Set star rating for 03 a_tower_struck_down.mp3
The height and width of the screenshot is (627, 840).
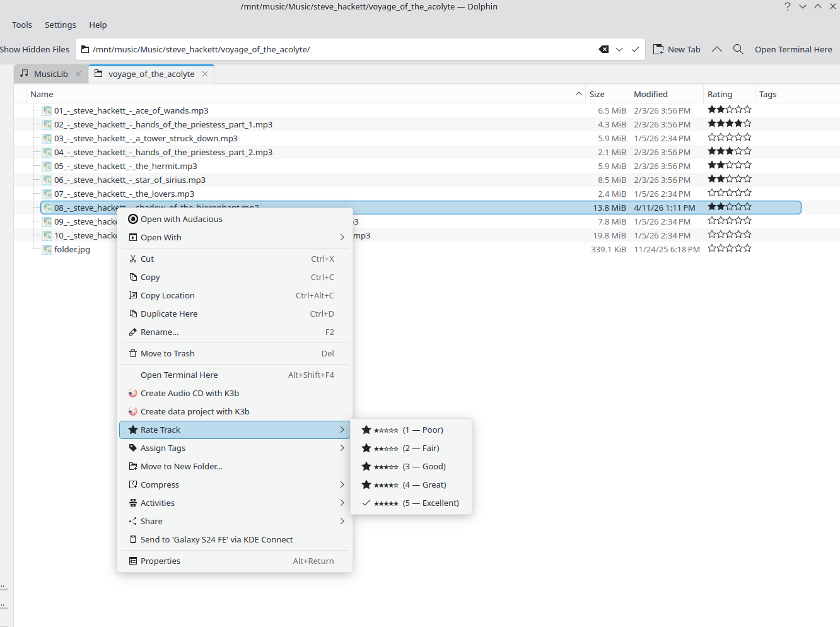tap(730, 138)
